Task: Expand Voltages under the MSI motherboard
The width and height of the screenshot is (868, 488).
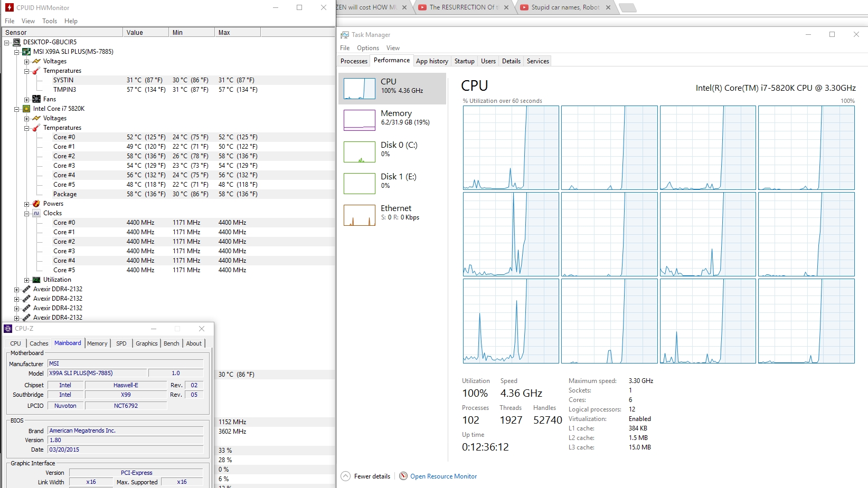Action: pyautogui.click(x=27, y=62)
